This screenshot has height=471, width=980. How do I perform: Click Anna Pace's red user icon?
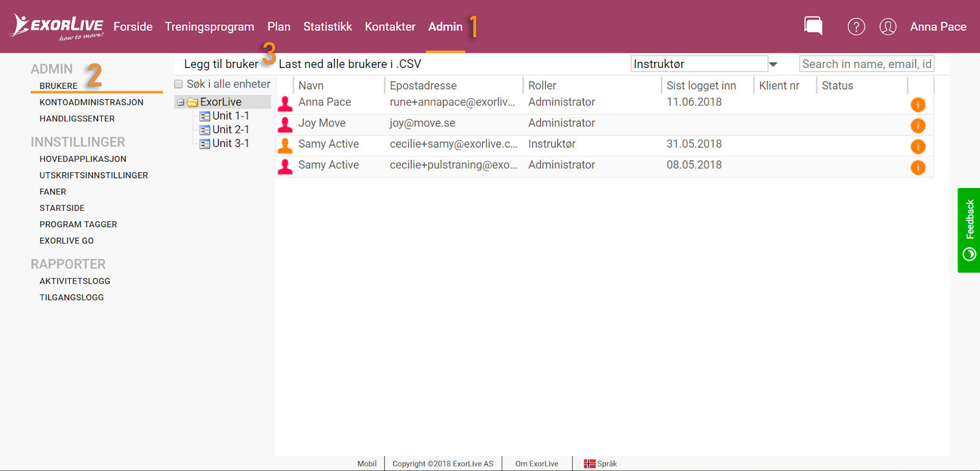tap(285, 104)
